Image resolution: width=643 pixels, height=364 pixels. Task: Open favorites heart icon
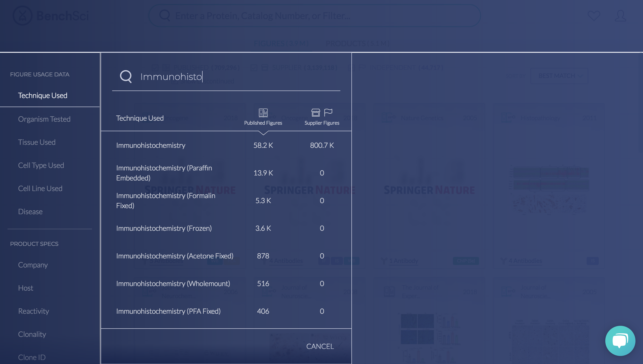(594, 16)
